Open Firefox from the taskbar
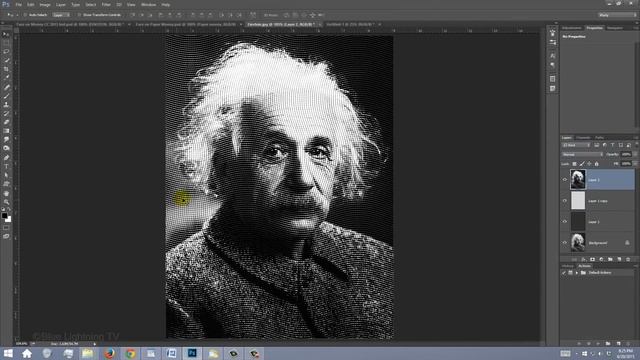This screenshot has height=360, width=640. [109, 353]
